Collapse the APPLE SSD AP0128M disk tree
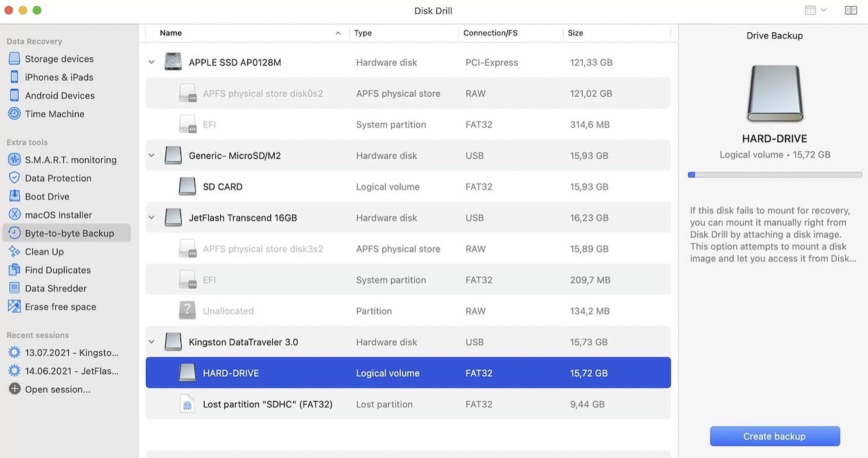Image resolution: width=868 pixels, height=458 pixels. (151, 62)
